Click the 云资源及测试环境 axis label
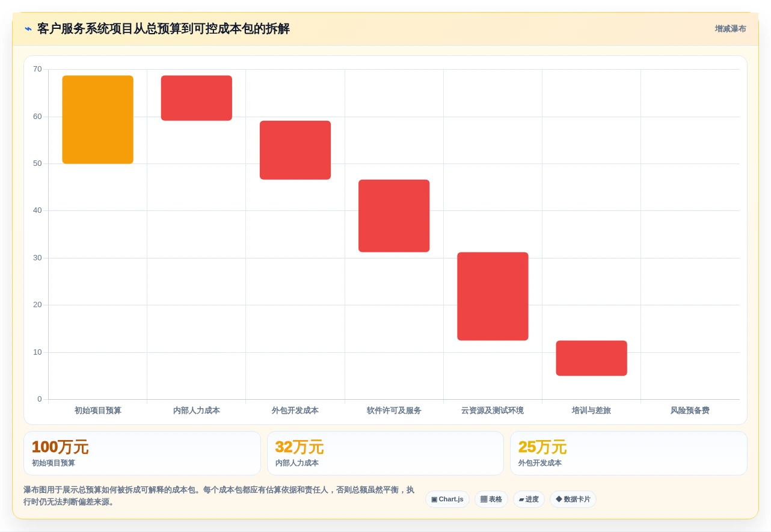771x532 pixels. coord(493,411)
